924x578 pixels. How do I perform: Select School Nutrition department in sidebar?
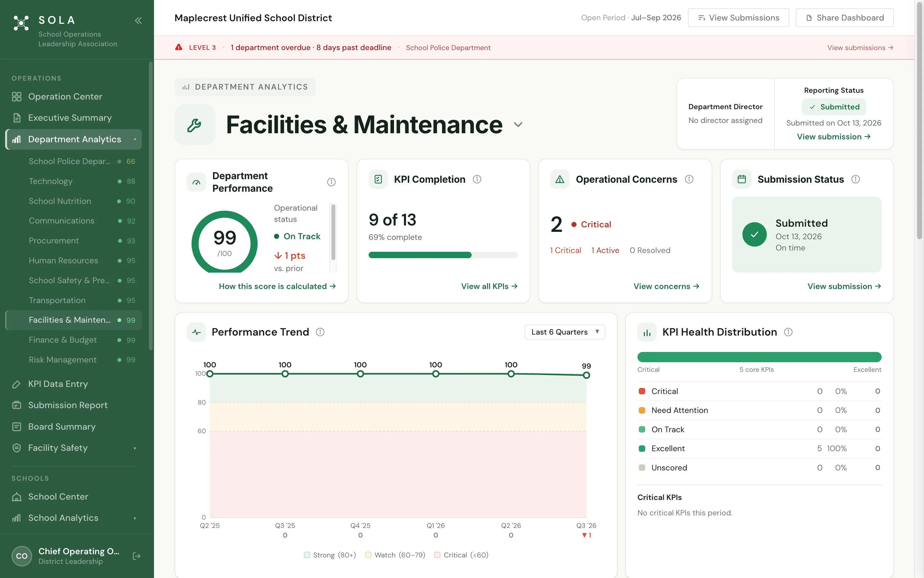click(74, 201)
